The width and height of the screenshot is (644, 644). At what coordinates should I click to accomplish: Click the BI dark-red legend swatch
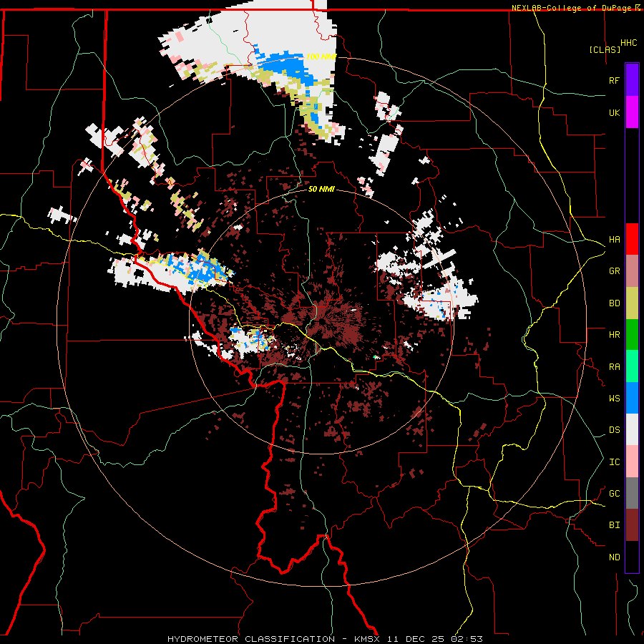pyautogui.click(x=632, y=525)
